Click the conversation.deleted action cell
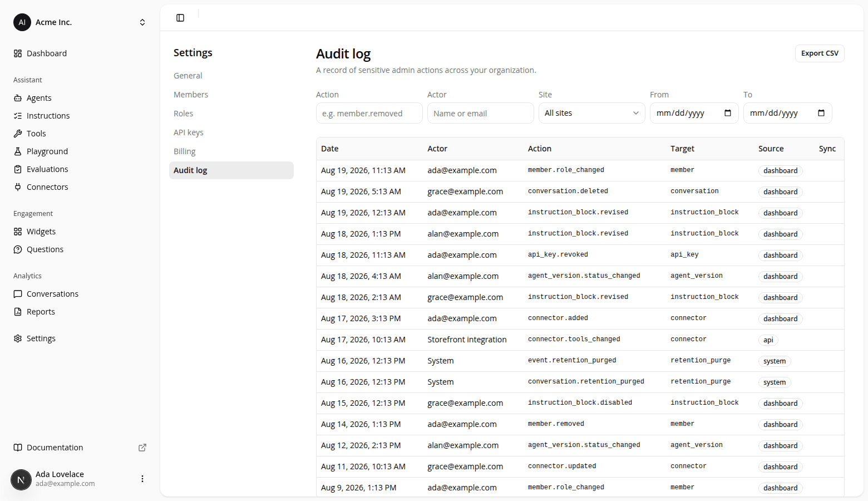 point(568,191)
